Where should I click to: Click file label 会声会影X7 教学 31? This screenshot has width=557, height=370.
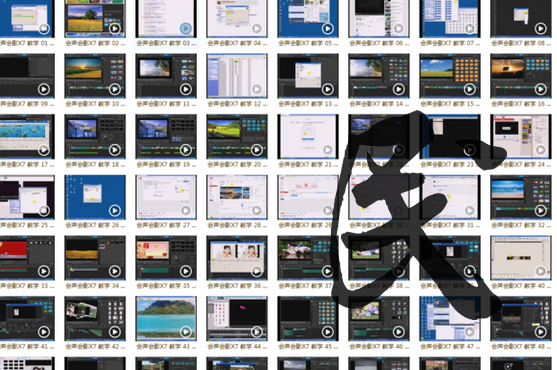click(450, 225)
